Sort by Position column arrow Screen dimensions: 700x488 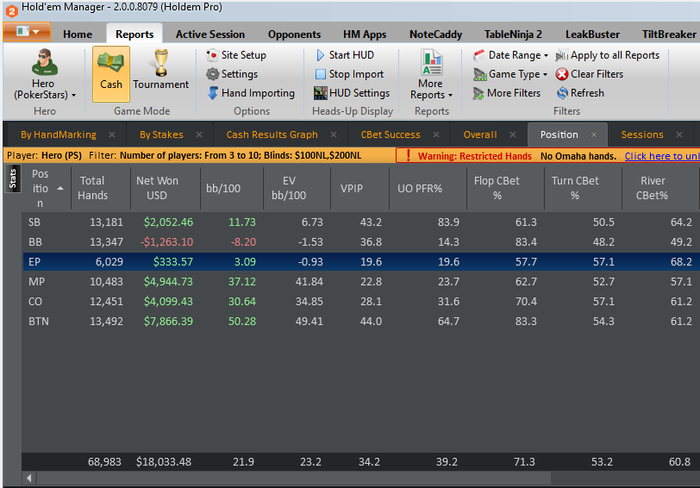point(60,188)
